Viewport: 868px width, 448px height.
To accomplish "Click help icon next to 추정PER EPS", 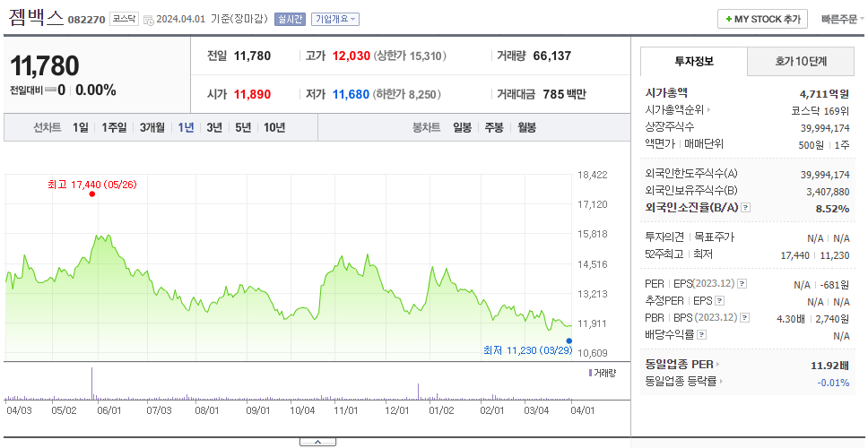I will [720, 301].
